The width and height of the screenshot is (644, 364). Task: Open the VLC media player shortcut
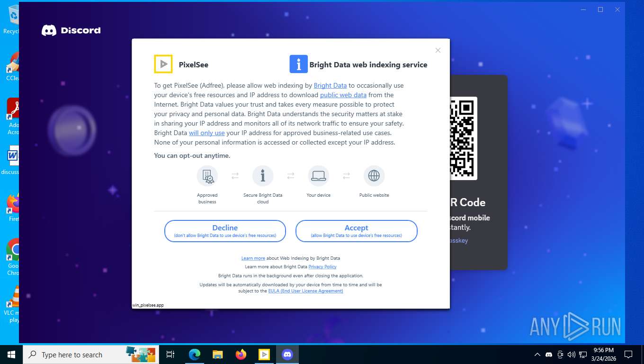click(x=13, y=304)
